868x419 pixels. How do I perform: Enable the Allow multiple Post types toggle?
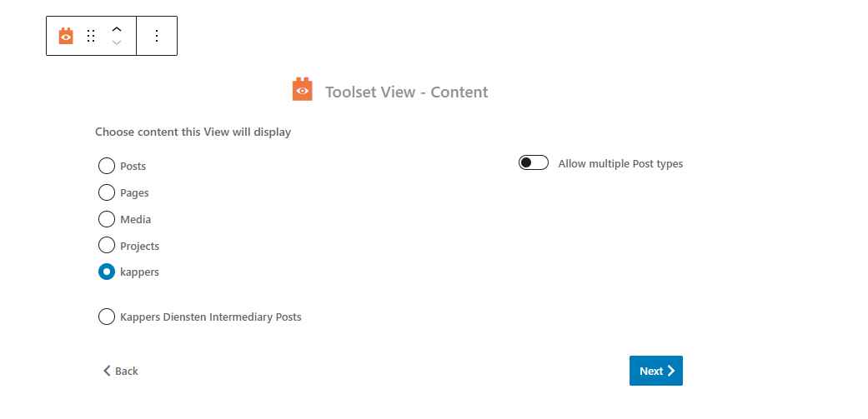(x=534, y=162)
